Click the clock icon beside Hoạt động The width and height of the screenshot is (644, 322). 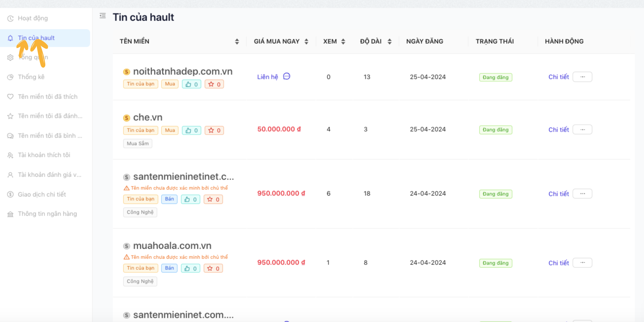pos(10,19)
